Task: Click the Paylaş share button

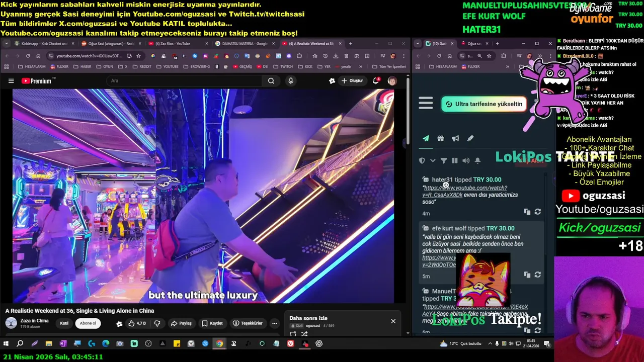Action: pos(181,323)
